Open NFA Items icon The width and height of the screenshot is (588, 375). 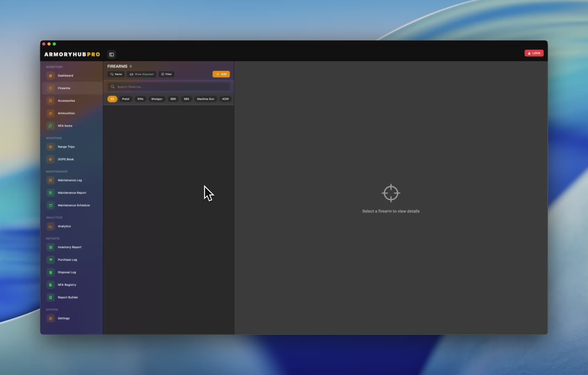[x=50, y=126]
